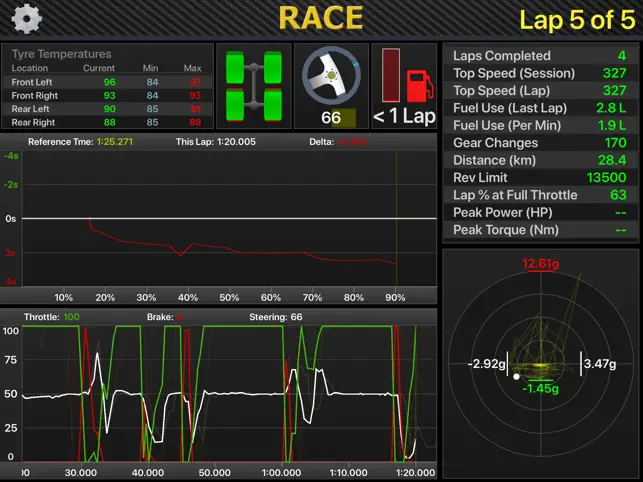
Task: Tap the Reference Time 1:25.271 value
Action: tap(115, 142)
